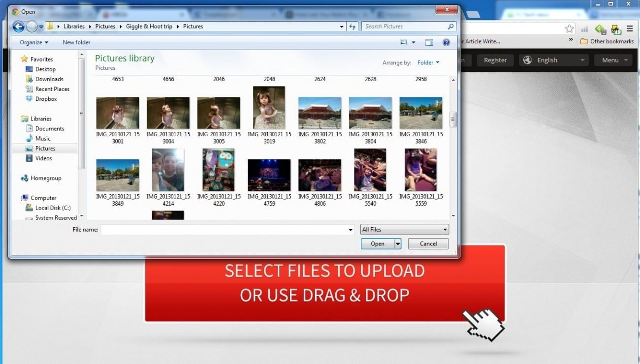Open Dropbox from the Favorites sidebar
640x364 pixels.
click(x=46, y=98)
